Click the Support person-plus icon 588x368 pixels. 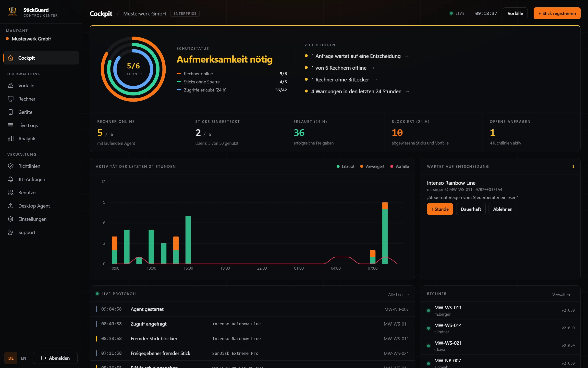[11, 232]
